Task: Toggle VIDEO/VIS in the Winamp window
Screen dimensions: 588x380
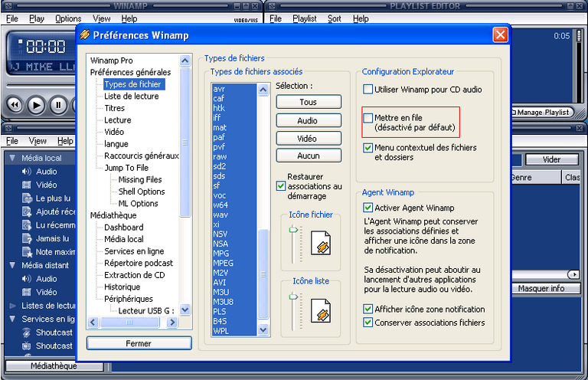Action: [x=246, y=20]
